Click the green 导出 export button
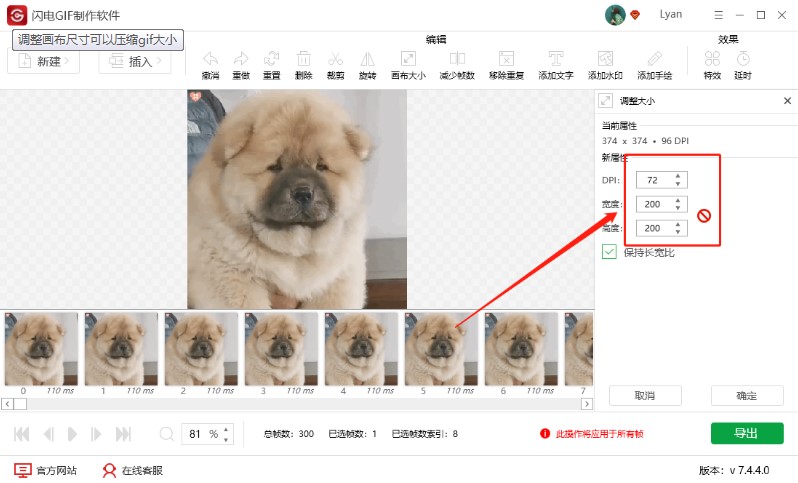Screen dimensions: 798x483 pyautogui.click(x=746, y=433)
